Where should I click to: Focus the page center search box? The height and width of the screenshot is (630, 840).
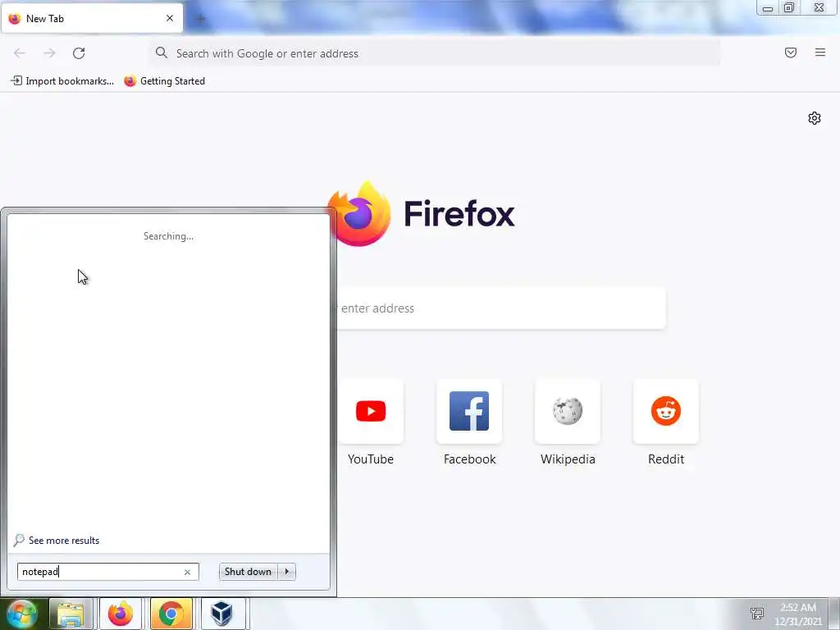point(501,308)
